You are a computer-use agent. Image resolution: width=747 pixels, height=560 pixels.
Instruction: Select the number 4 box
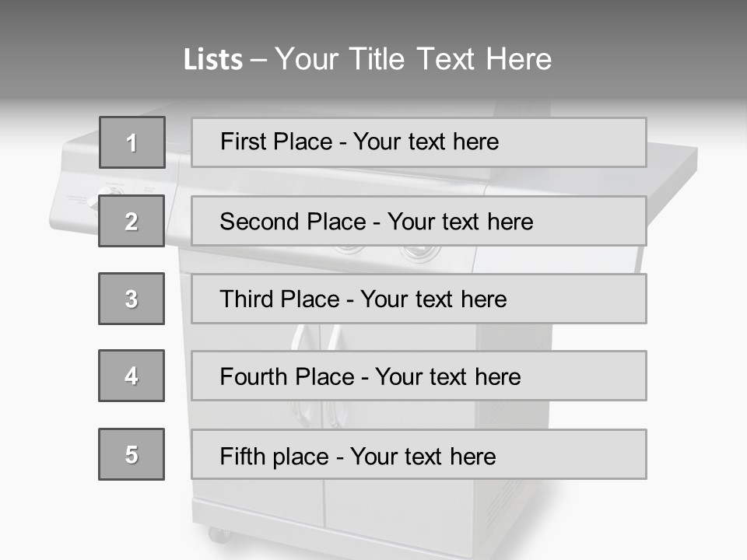tap(132, 376)
